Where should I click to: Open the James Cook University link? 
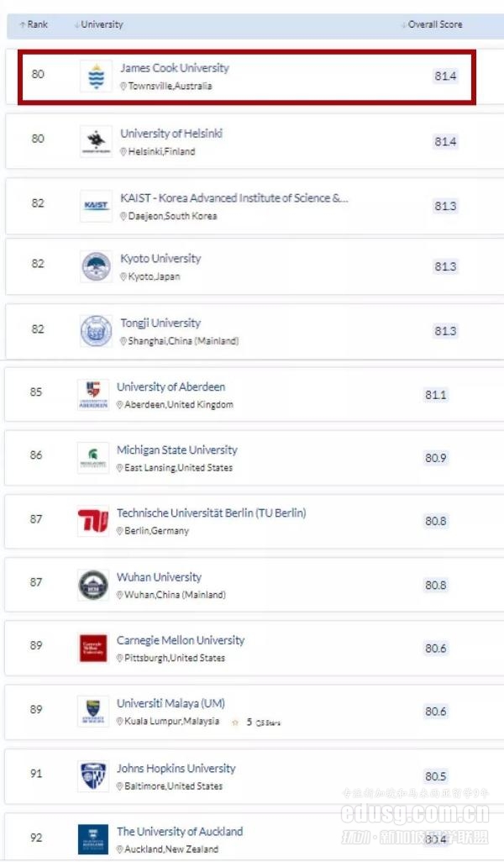click(x=174, y=68)
